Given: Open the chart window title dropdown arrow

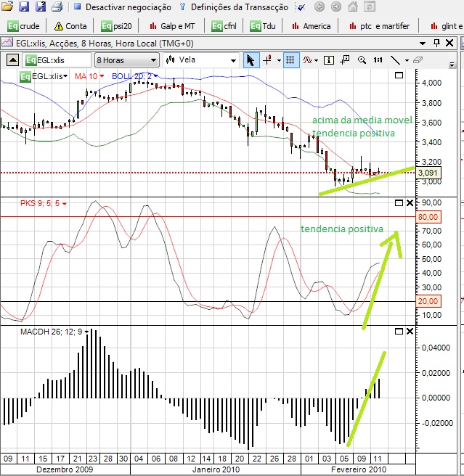Looking at the screenshot, I should tap(423, 44).
